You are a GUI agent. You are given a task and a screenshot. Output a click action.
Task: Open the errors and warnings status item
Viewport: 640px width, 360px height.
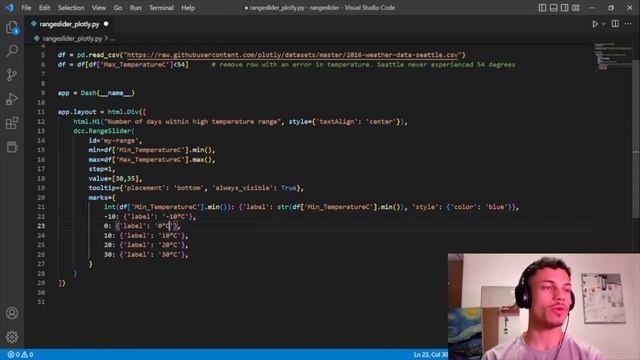[20, 355]
